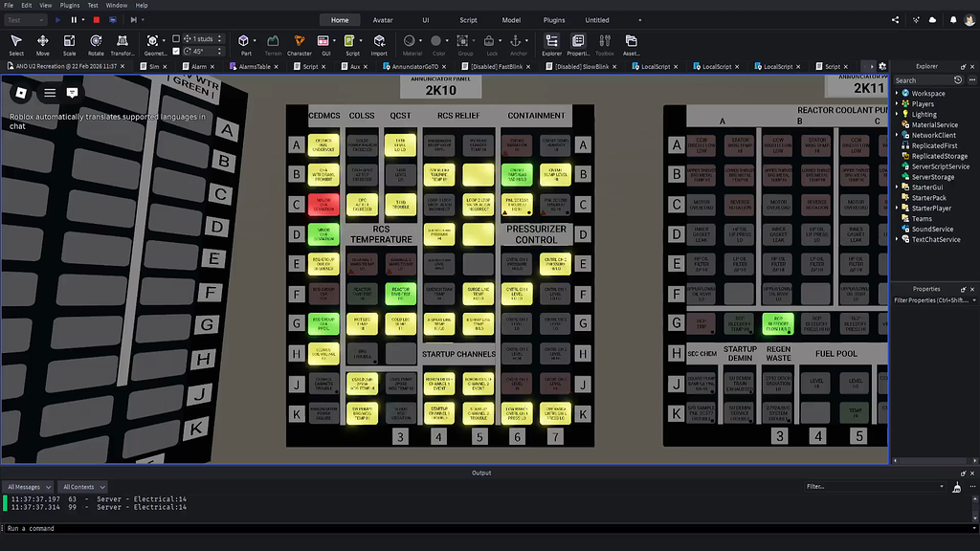Use the Rotate tool

pos(96,44)
